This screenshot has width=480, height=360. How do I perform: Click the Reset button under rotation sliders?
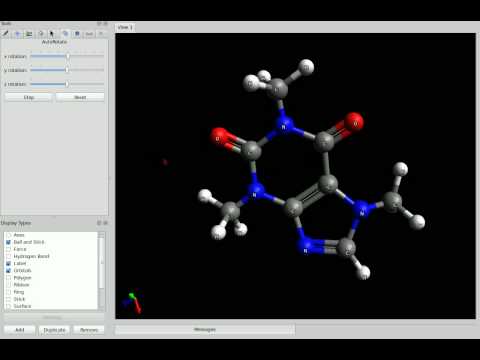80,97
